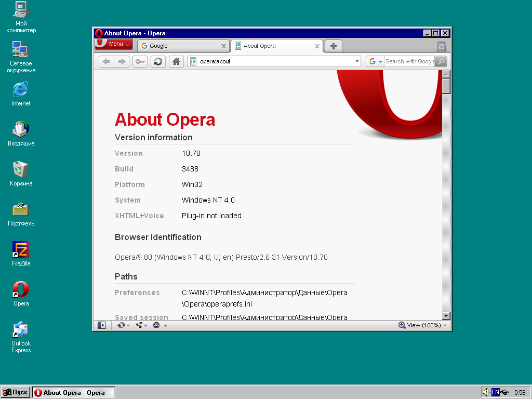The width and height of the screenshot is (532, 399).
Task: Close the Google tab
Action: coord(223,46)
